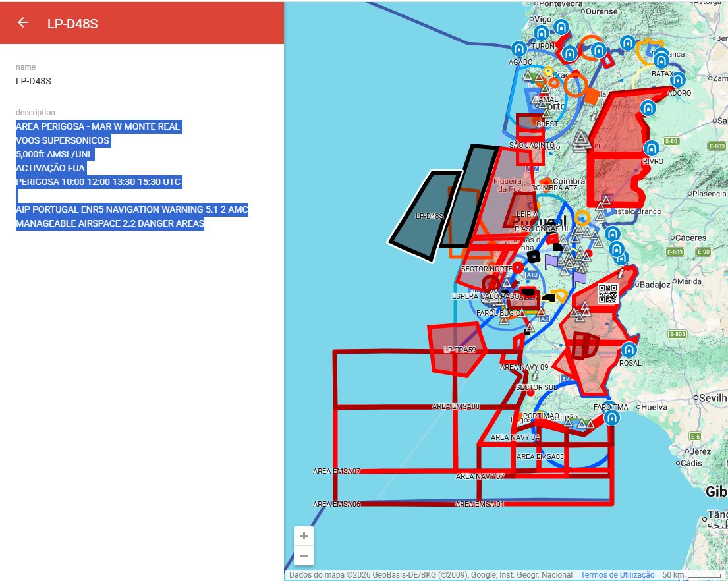The height and width of the screenshot is (581, 728).
Task: Open the QR code marker near Badajoz
Action: tap(607, 293)
